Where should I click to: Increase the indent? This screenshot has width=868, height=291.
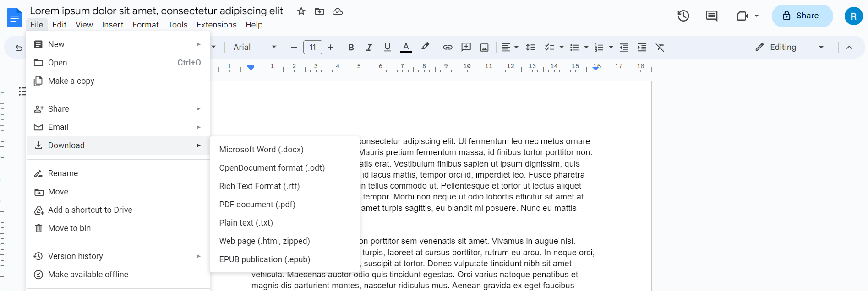click(642, 48)
